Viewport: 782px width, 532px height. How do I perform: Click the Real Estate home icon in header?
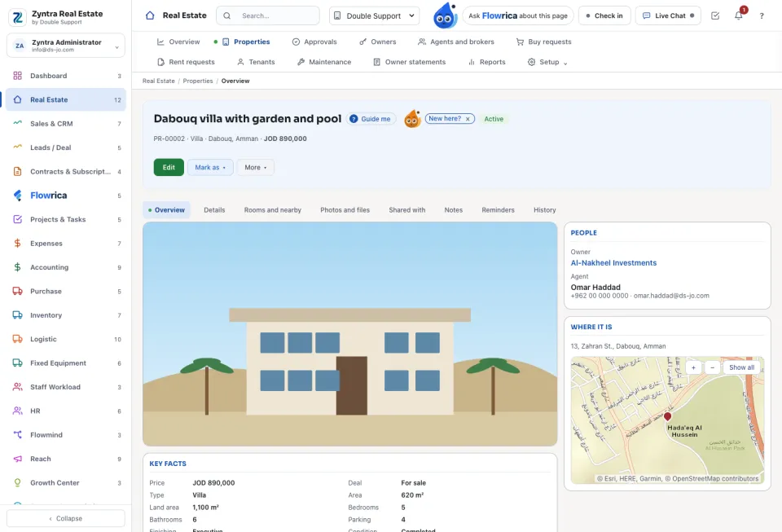150,15
